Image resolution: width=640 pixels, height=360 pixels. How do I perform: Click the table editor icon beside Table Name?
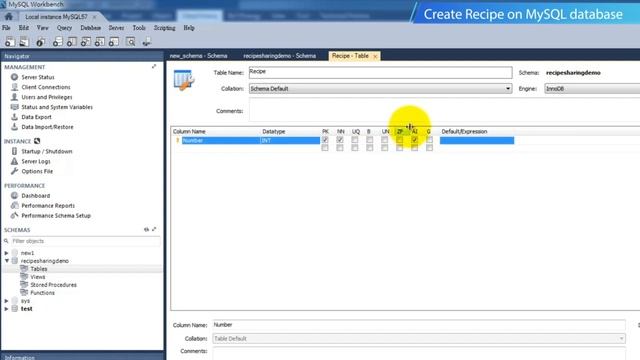pyautogui.click(x=184, y=80)
